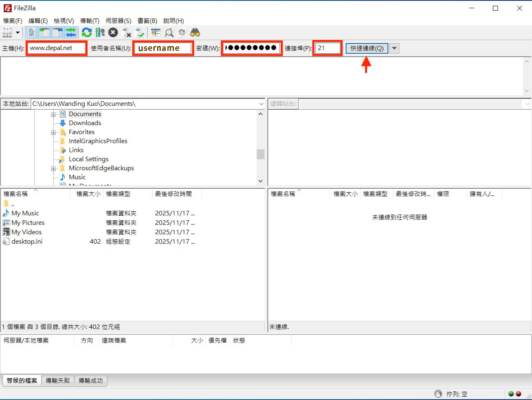The image size is (532, 400).
Task: Click the 快速連線(Q) button
Action: (367, 48)
